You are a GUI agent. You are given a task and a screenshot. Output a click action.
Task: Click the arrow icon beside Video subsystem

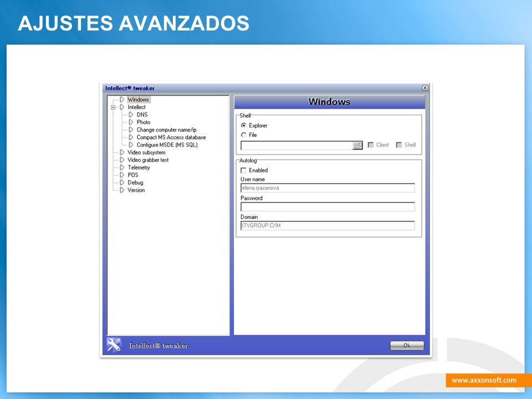tap(122, 152)
